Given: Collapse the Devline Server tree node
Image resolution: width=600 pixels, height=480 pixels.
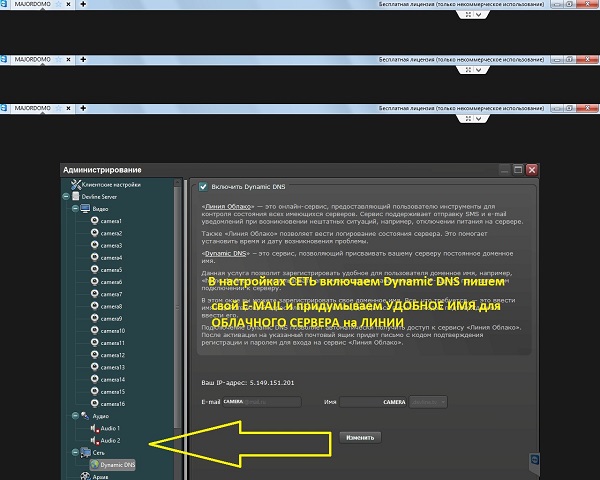Looking at the screenshot, I should [65, 197].
